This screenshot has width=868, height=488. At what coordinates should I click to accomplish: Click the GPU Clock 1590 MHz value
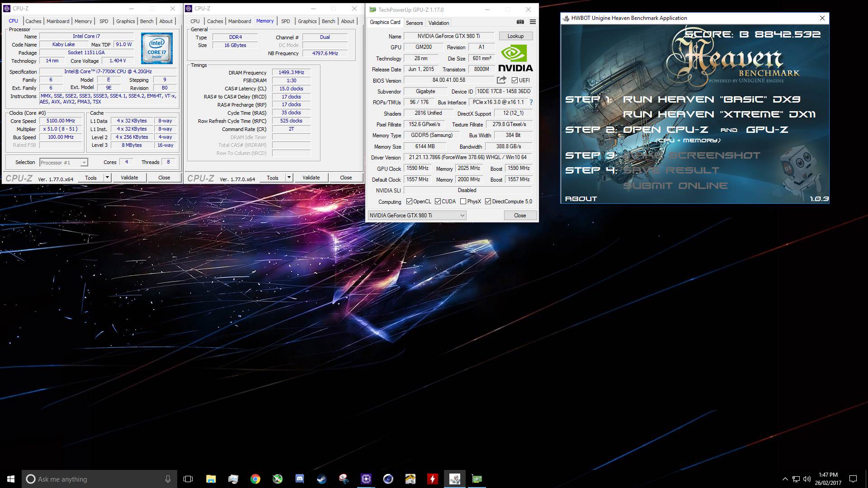click(417, 168)
